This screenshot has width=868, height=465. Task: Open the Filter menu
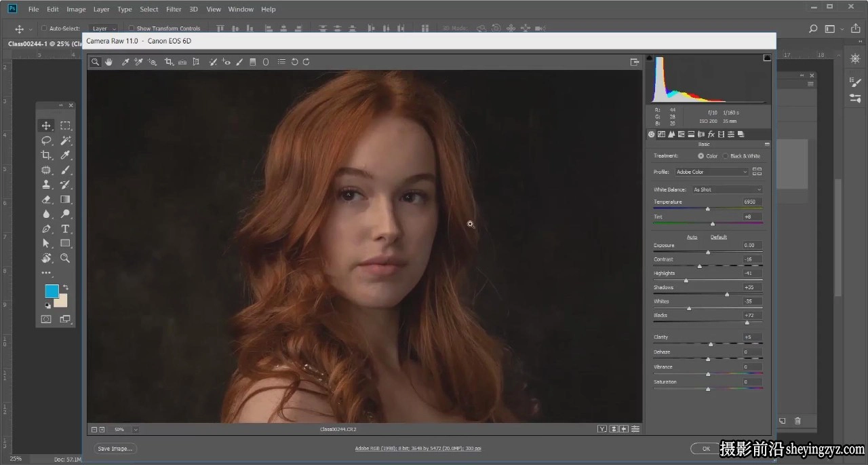174,10
